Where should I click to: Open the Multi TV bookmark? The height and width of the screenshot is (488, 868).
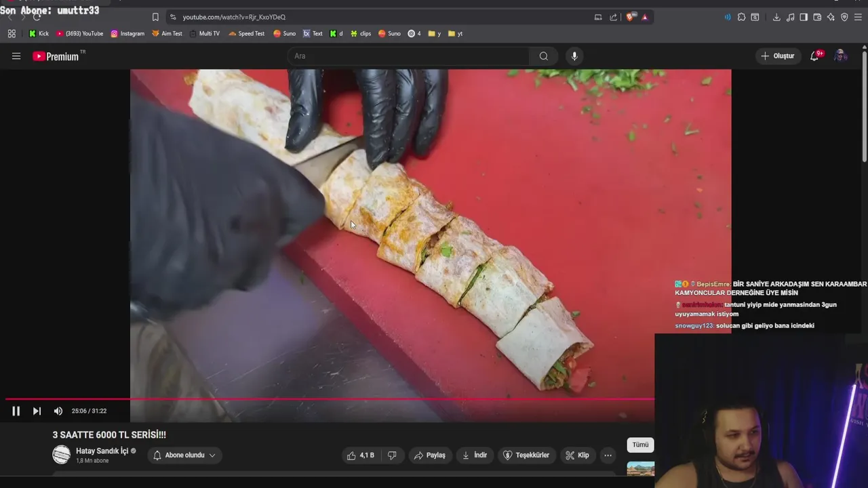coord(205,33)
